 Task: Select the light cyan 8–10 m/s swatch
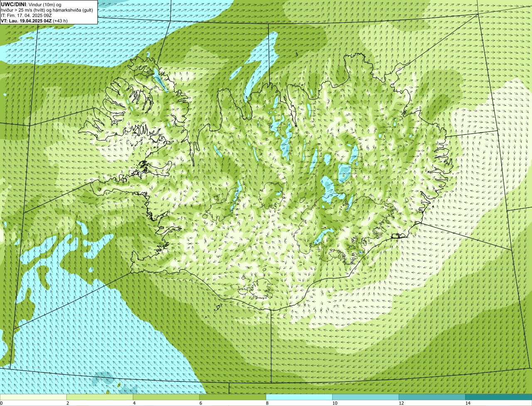[299, 397]
